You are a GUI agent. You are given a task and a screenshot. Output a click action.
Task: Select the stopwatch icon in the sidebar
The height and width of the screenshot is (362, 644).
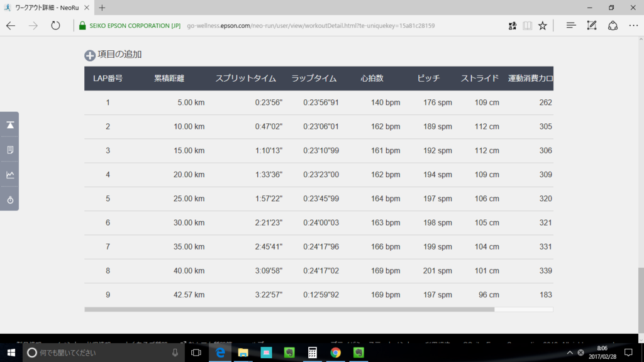coord(10,200)
